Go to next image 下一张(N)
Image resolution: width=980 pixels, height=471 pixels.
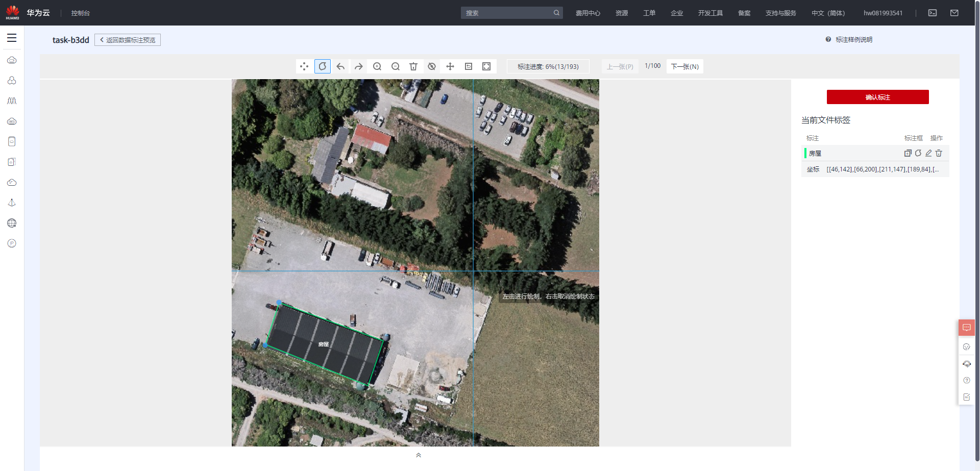685,66
